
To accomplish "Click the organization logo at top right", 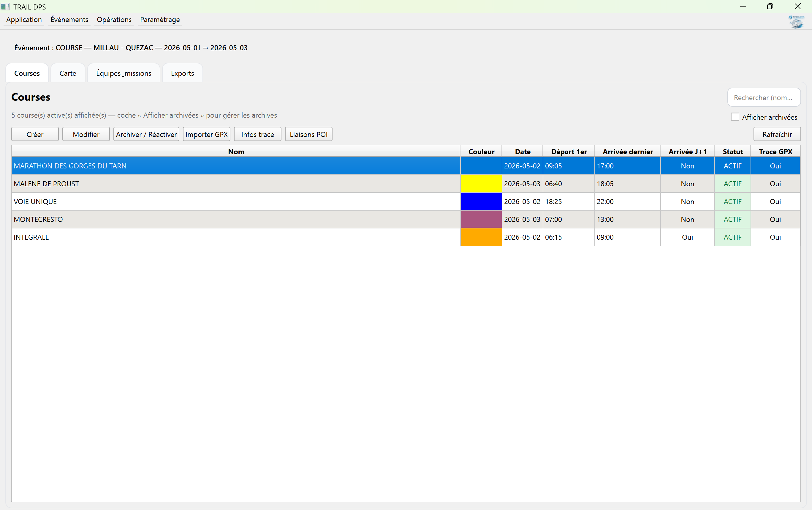I will tap(797, 22).
